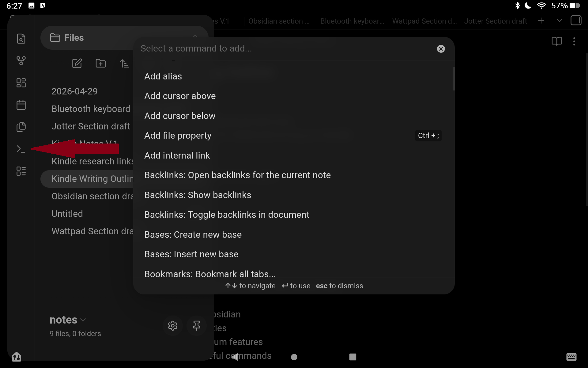The image size is (588, 368).
Task: Choose 'Bases: Insert new base' command
Action: (x=293, y=254)
